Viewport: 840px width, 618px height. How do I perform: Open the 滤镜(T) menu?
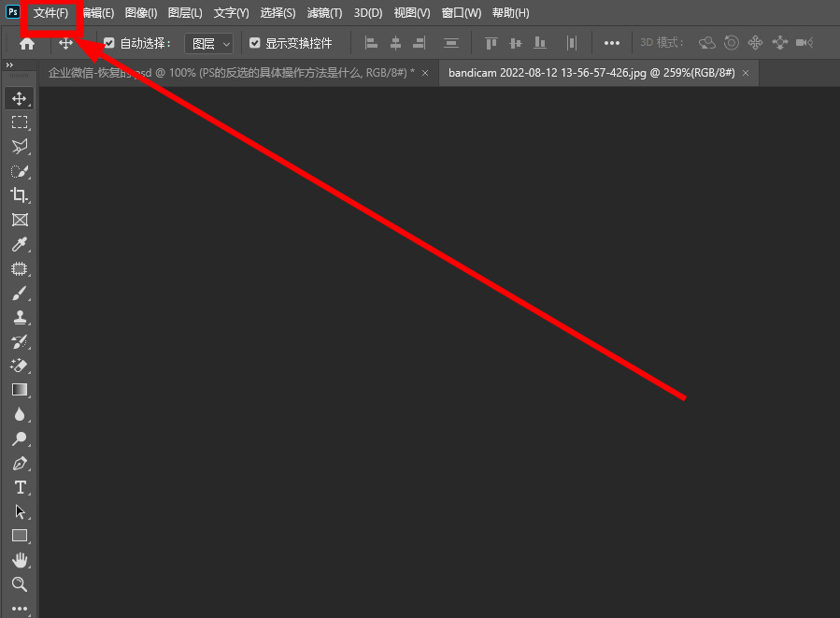point(324,13)
